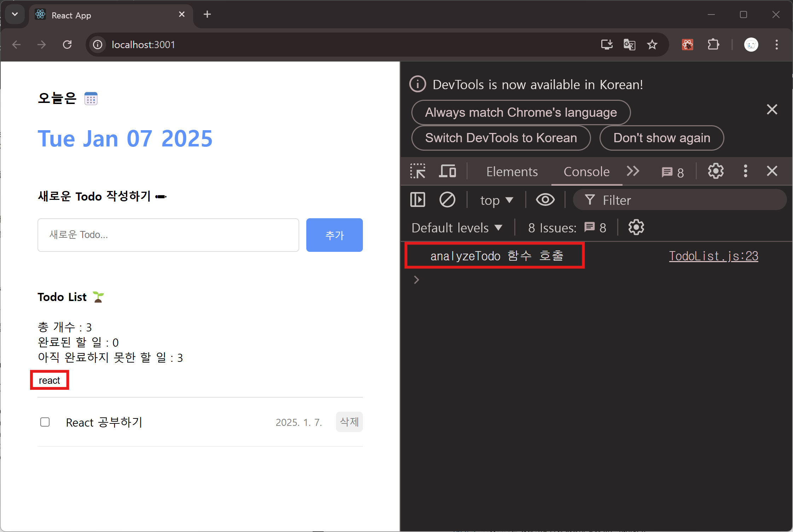The width and height of the screenshot is (793, 532).
Task: Expand more DevTools tabs chevron
Action: pos(633,171)
